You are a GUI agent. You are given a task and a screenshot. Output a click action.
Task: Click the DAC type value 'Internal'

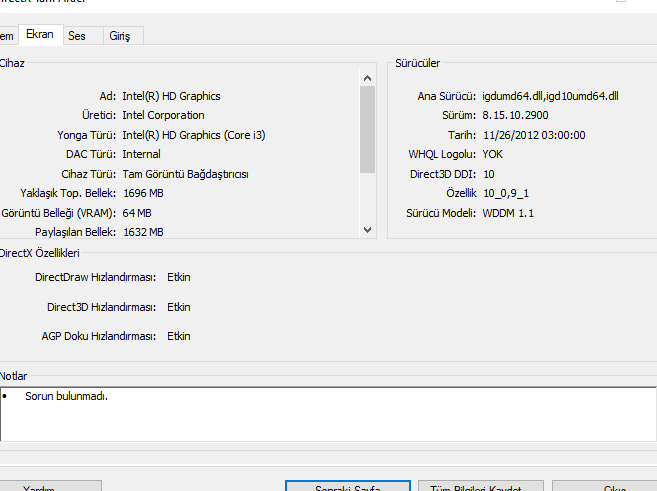[141, 154]
